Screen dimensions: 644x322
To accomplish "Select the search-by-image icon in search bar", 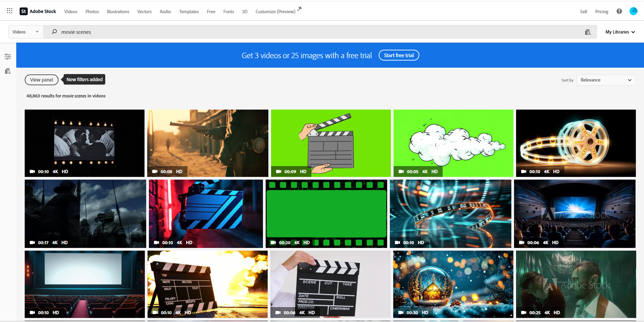I will pyautogui.click(x=588, y=32).
